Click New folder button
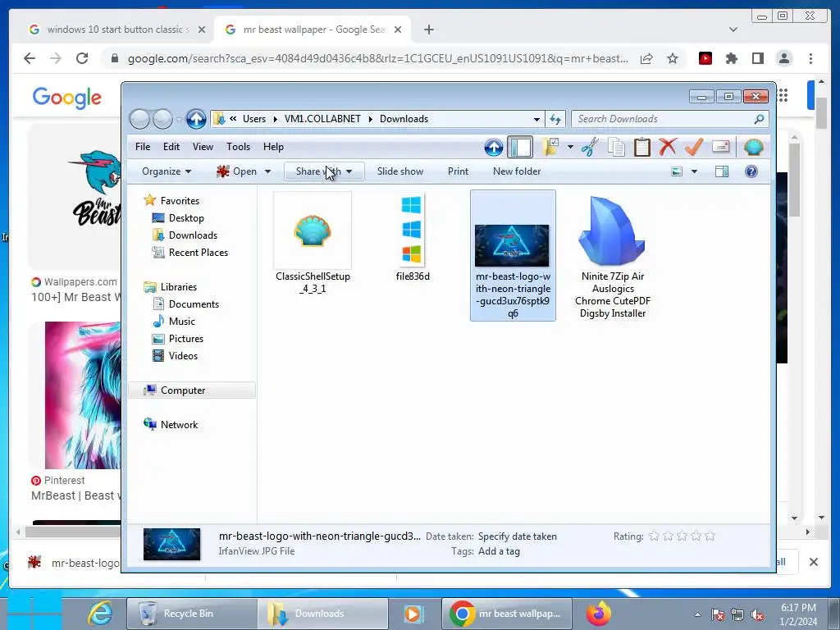This screenshot has height=630, width=840. coord(517,171)
